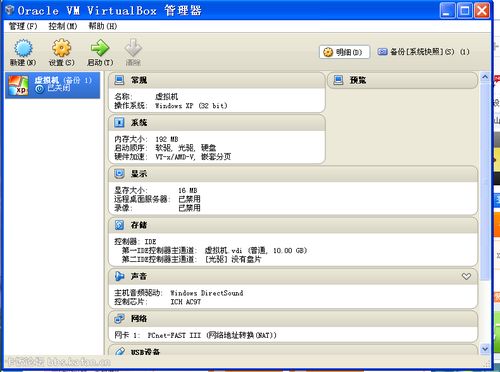
Task: Click the 常规 (General) section icon
Action: (119, 80)
